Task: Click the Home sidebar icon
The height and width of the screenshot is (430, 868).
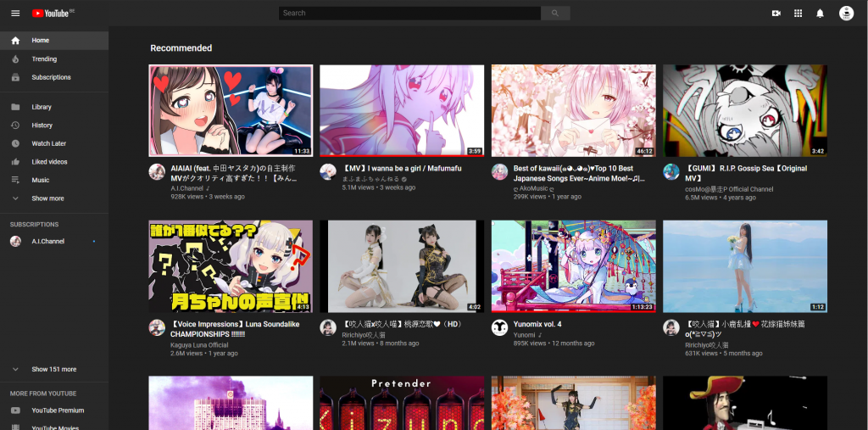Action: click(x=15, y=41)
